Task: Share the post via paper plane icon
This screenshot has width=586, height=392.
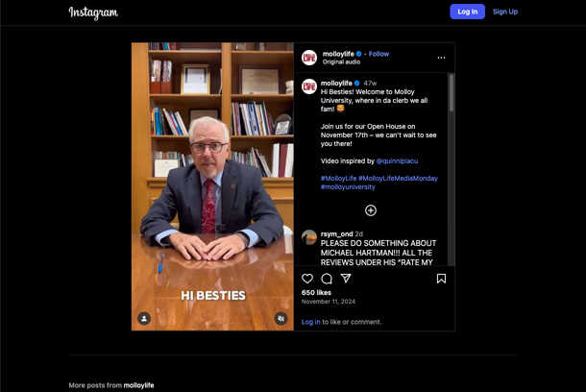Action: [346, 279]
